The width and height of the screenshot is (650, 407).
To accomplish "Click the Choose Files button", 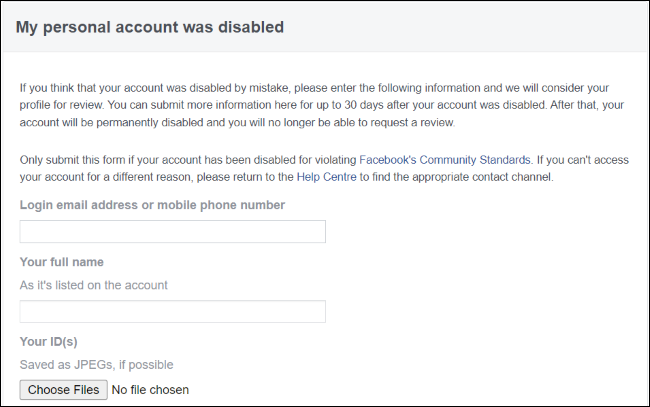I will pyautogui.click(x=63, y=390).
